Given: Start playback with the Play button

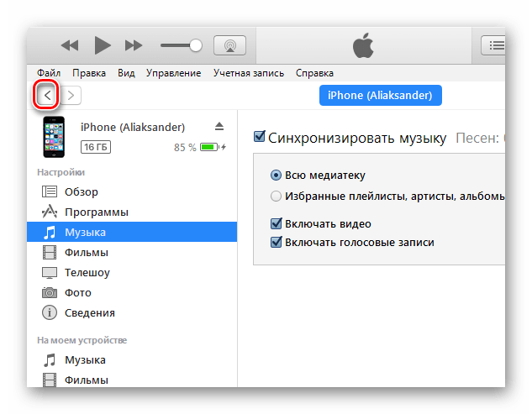Looking at the screenshot, I should coord(103,45).
